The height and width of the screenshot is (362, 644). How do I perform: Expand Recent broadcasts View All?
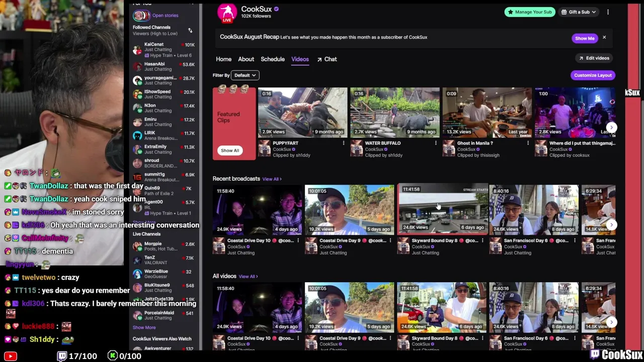[x=272, y=179]
